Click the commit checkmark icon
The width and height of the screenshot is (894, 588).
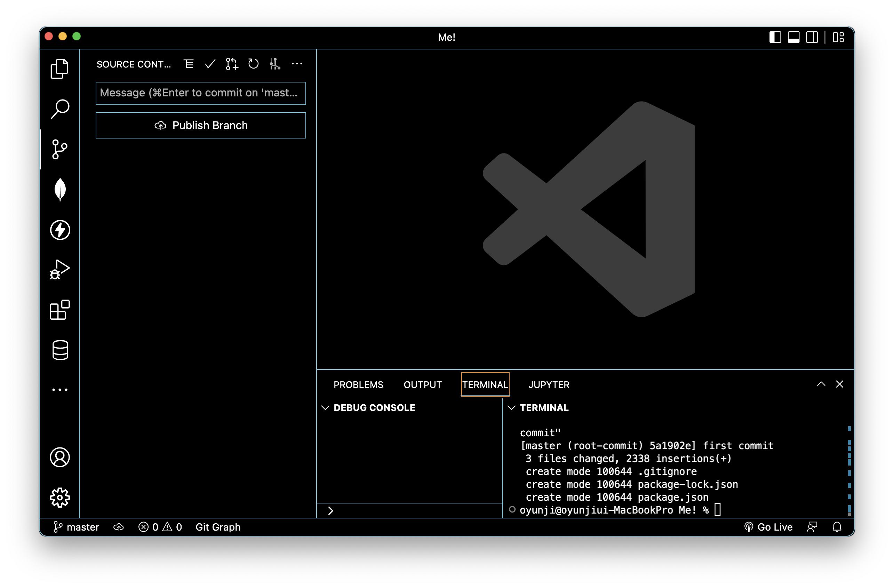[x=210, y=64]
